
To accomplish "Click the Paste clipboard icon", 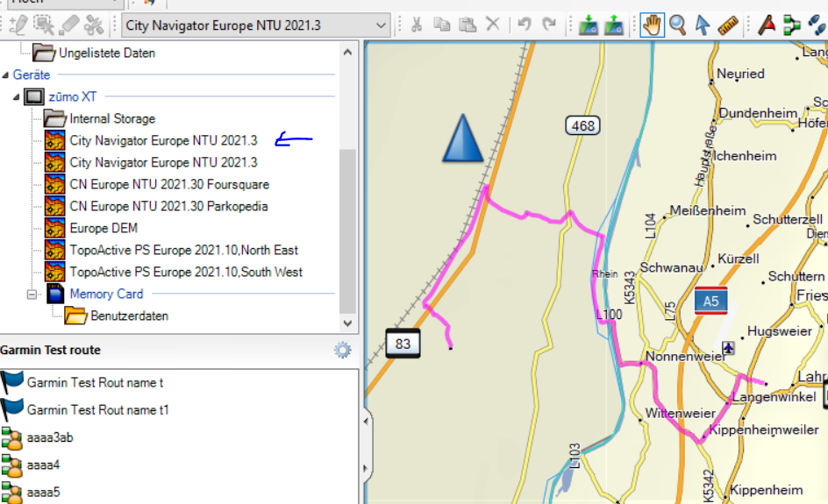I will pos(468,25).
